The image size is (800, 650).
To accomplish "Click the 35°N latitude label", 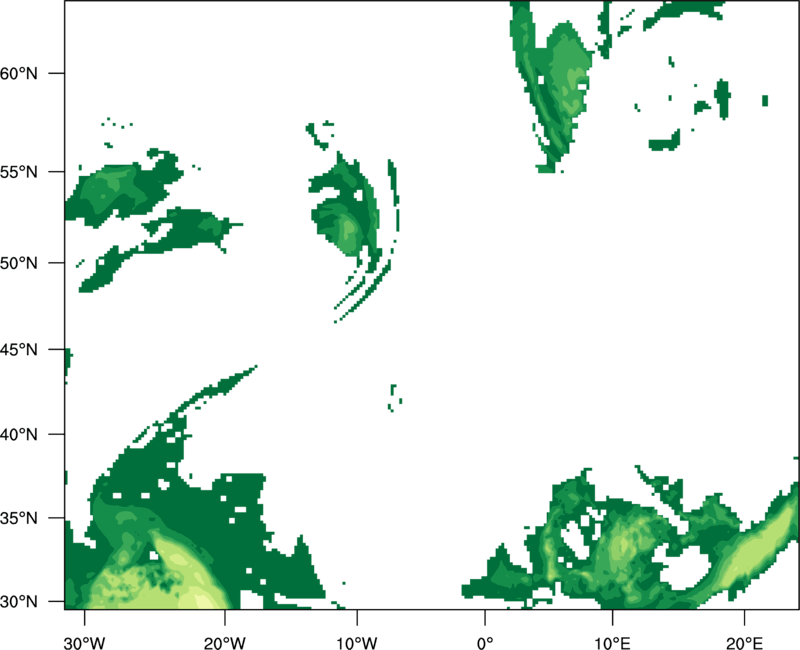I will (19, 518).
